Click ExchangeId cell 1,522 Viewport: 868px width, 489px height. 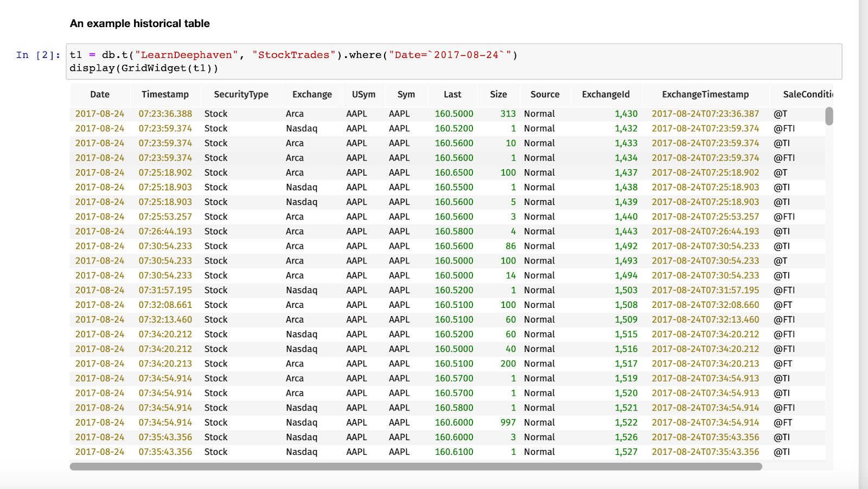coord(626,422)
